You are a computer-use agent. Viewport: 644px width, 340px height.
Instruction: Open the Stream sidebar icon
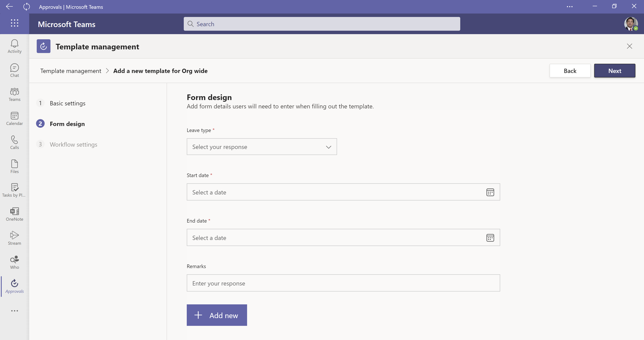[x=15, y=238]
